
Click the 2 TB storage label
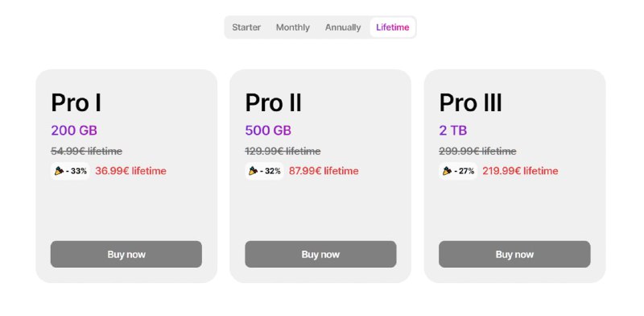coord(453,131)
